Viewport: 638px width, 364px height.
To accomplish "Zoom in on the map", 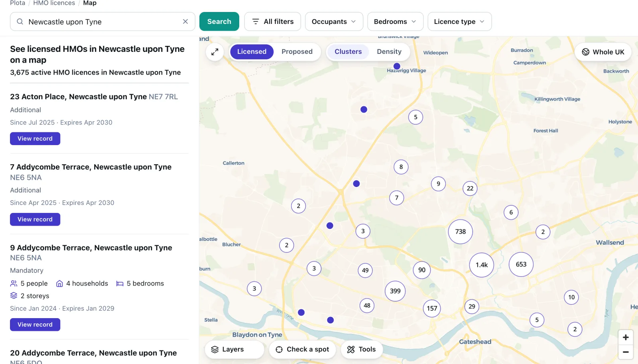I will coord(626,337).
